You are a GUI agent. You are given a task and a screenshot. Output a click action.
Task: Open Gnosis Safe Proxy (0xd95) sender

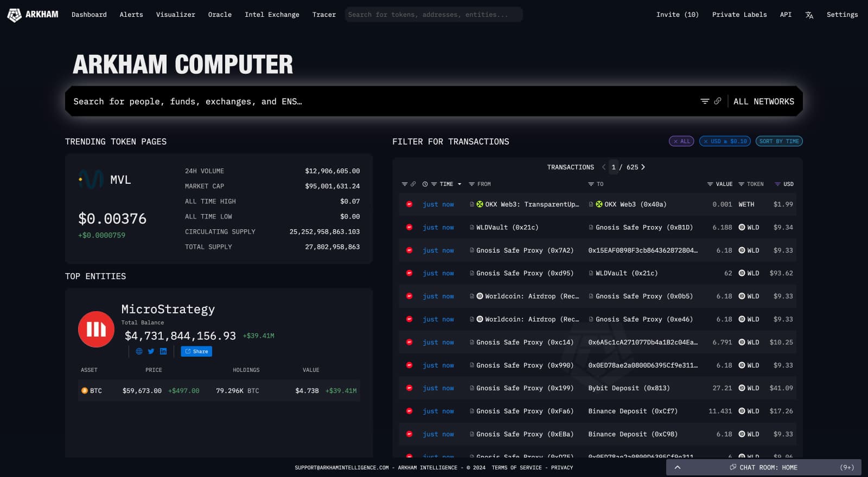click(525, 273)
